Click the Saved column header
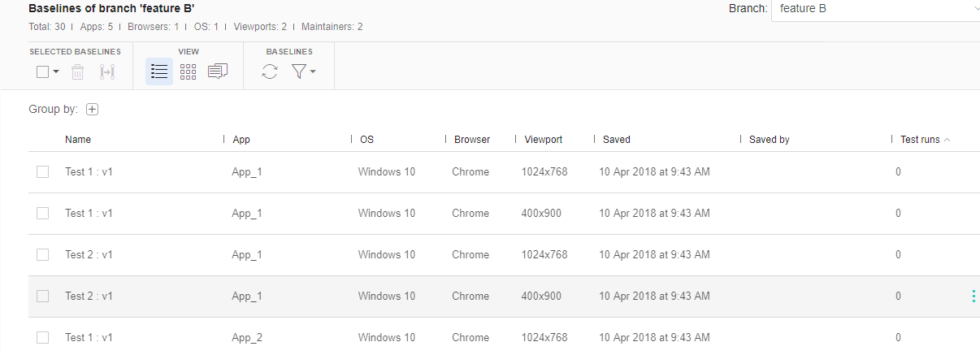 pyautogui.click(x=617, y=140)
